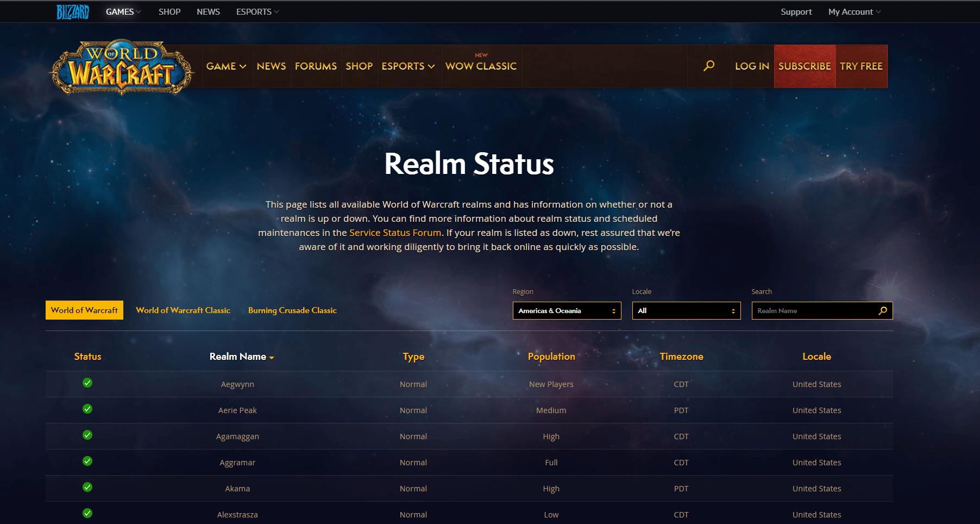Sort by Status column header
The image size is (980, 524).
(87, 357)
